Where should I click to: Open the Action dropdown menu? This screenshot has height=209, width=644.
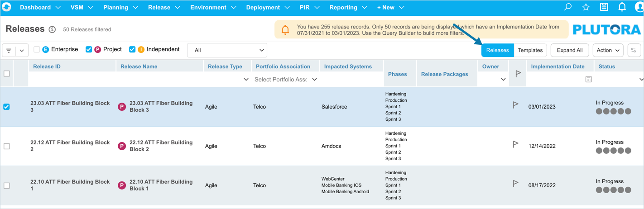[x=608, y=50]
